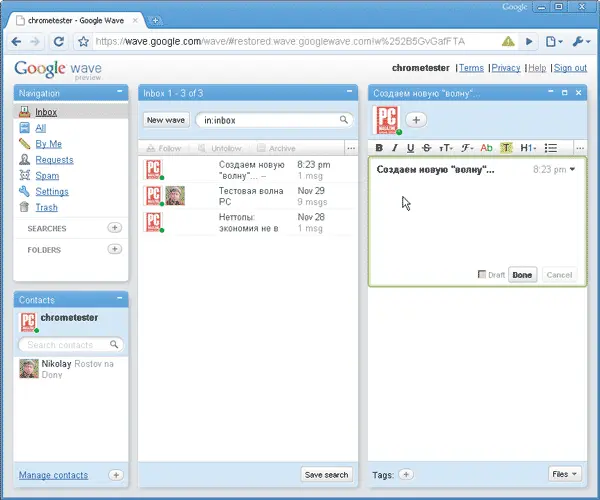Add a tag with the plus button
This screenshot has height=500, width=600.
point(406,474)
